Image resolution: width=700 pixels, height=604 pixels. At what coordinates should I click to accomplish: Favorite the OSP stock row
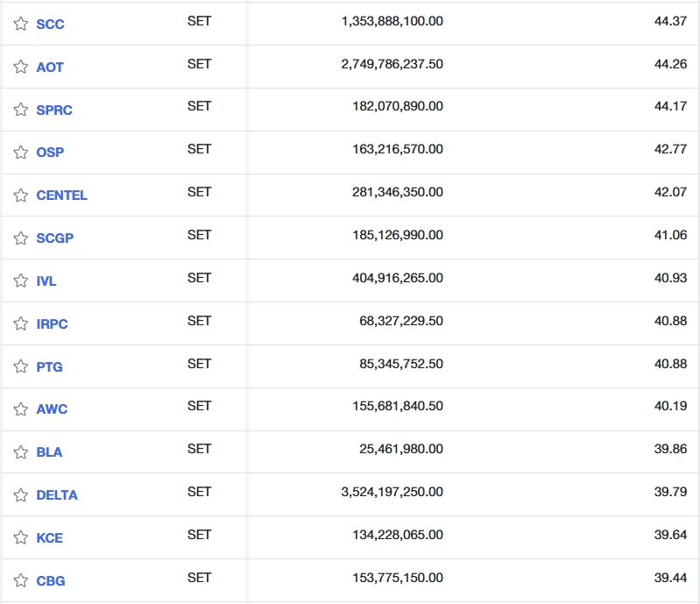point(21,153)
